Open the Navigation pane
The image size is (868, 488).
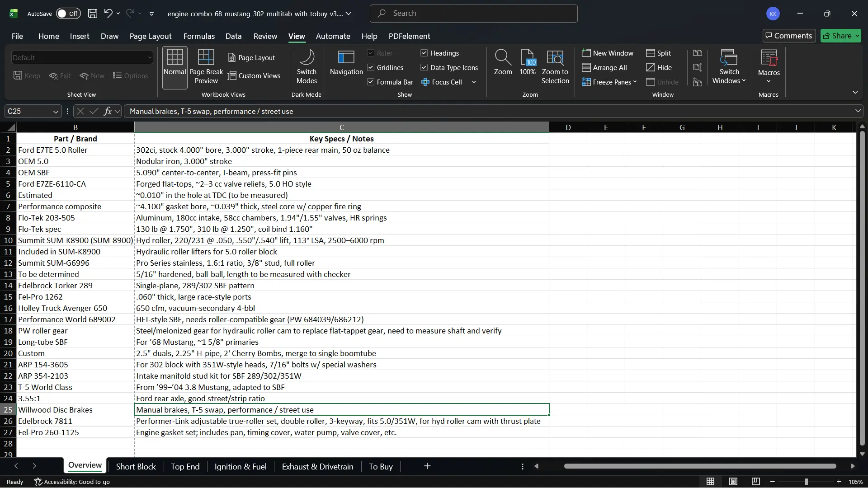346,63
